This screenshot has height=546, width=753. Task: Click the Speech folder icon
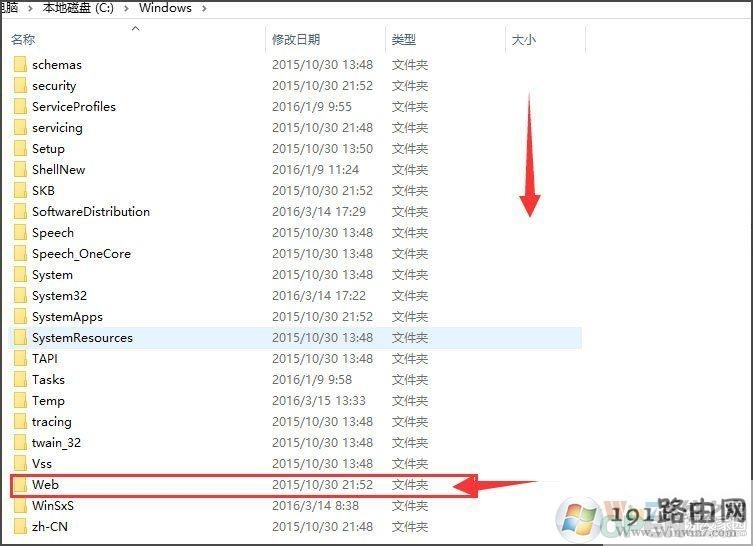[20, 232]
